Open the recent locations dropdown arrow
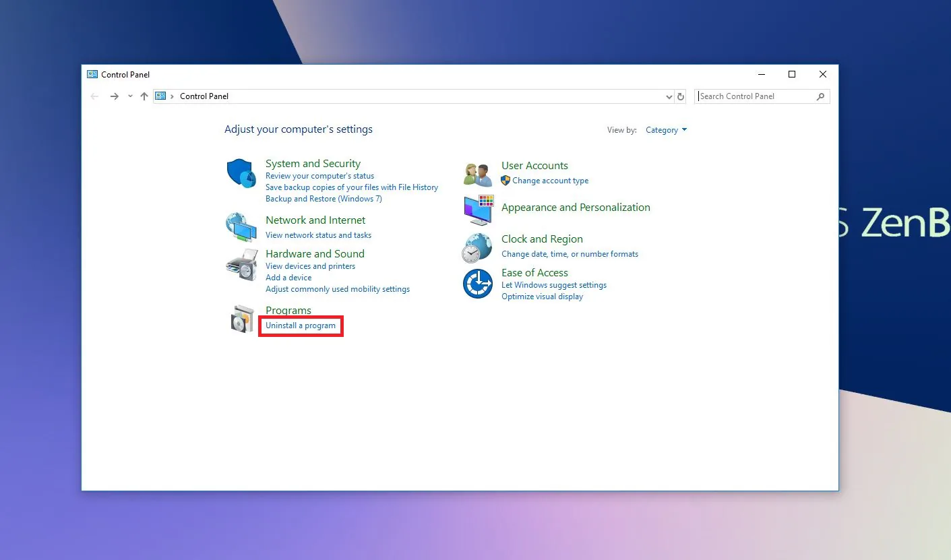 130,96
